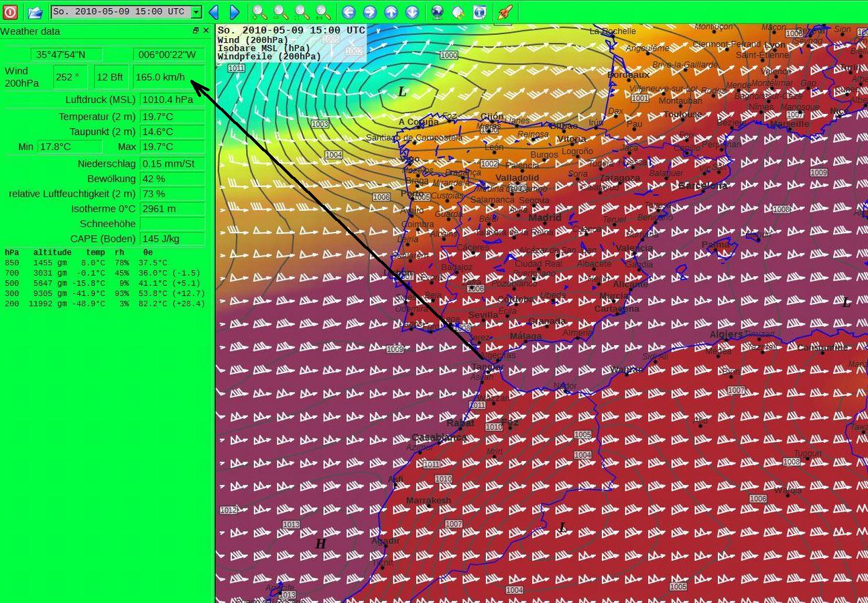Click the globe icon in the toolbar
The width and height of the screenshot is (868, 603).
437,12
